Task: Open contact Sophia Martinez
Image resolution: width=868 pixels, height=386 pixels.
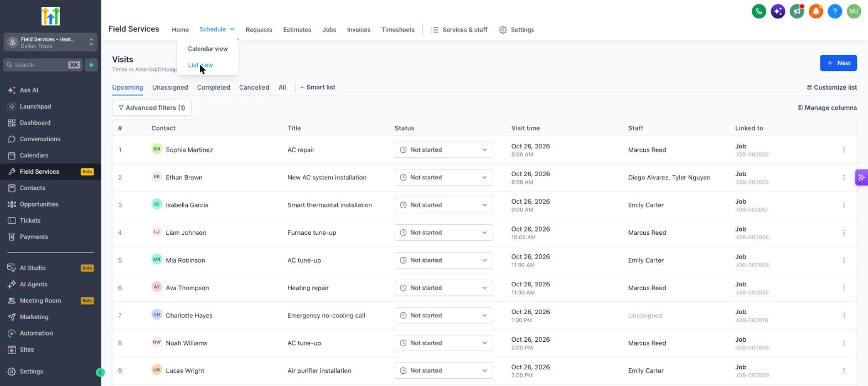Action: click(189, 150)
